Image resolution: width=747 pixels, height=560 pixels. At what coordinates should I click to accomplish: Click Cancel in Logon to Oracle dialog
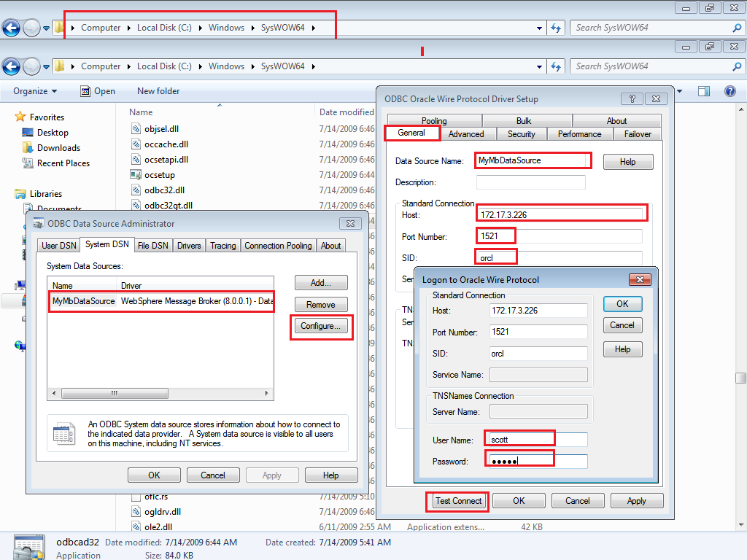coord(622,325)
